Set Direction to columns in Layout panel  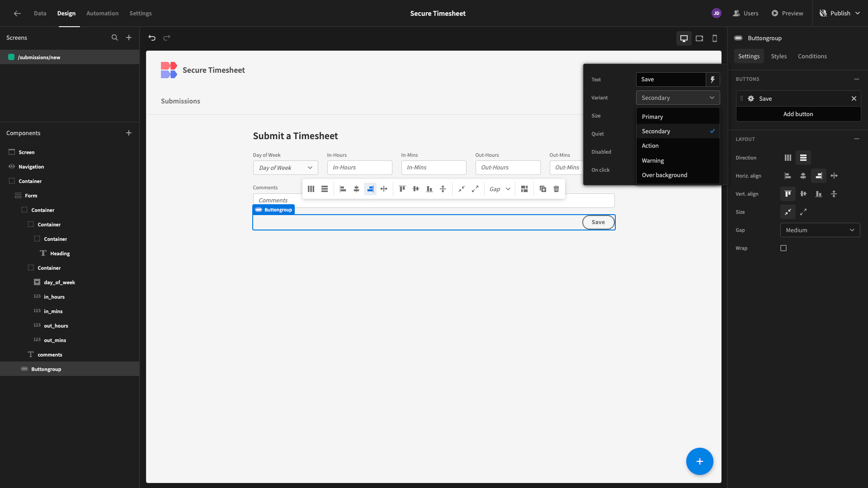click(788, 158)
